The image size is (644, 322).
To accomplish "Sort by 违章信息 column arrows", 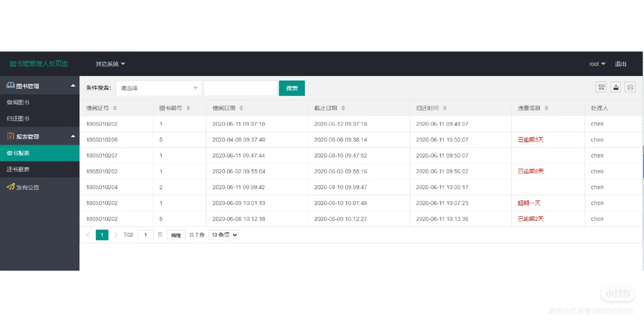I will pyautogui.click(x=546, y=108).
